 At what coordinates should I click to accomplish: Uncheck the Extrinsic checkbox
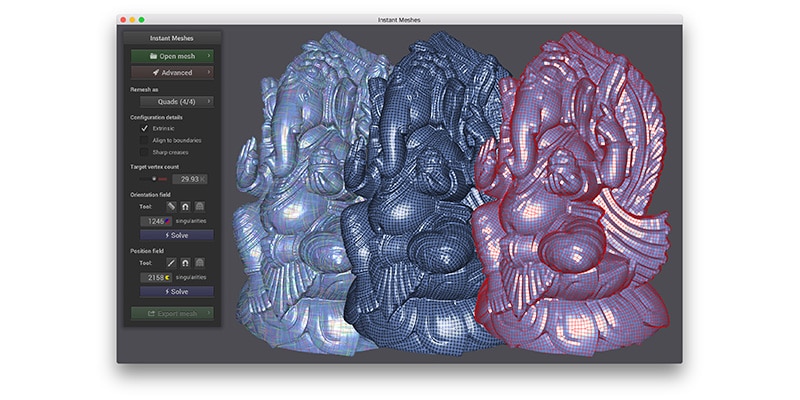tap(144, 129)
